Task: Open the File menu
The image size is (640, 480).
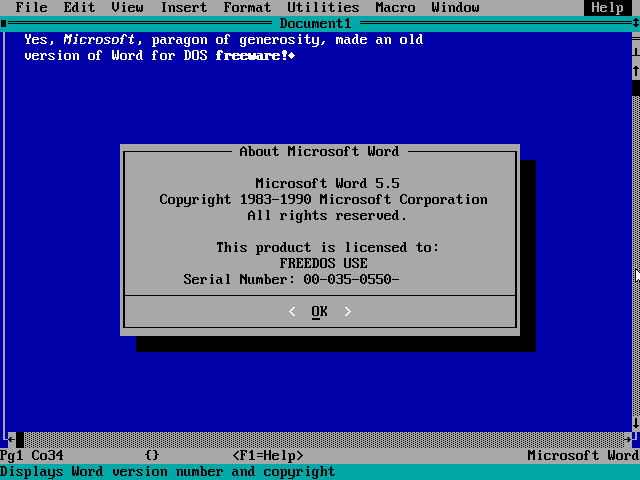Action: (31, 7)
